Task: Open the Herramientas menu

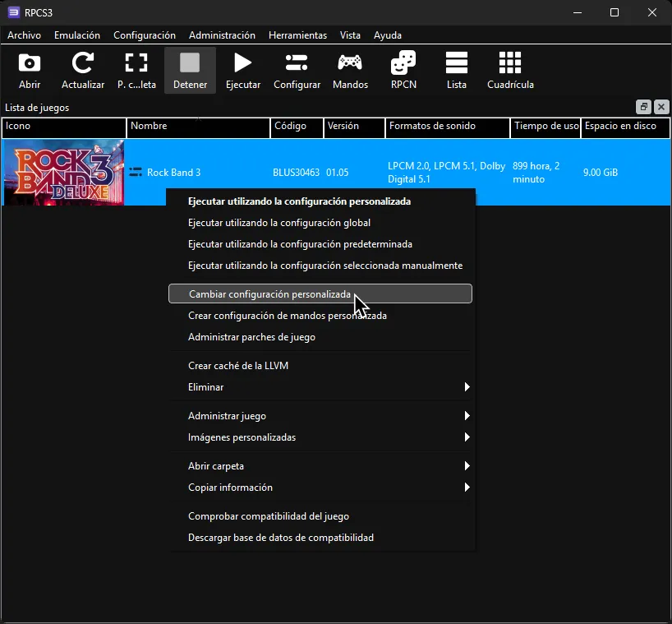Action: pyautogui.click(x=297, y=35)
